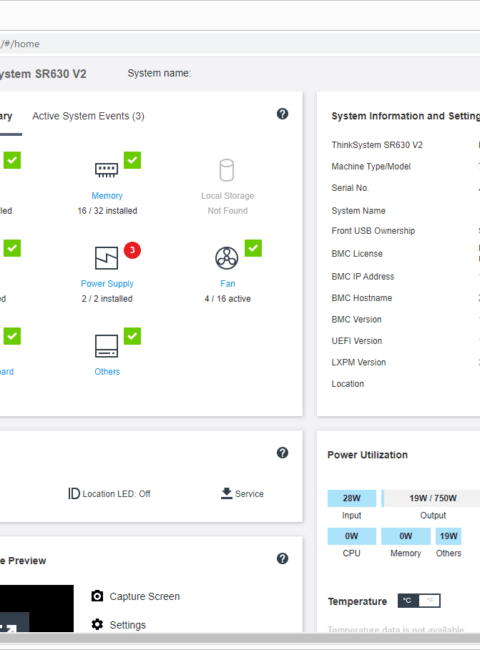
Task: Click the "System Name" label in system information
Action: pyautogui.click(x=359, y=211)
